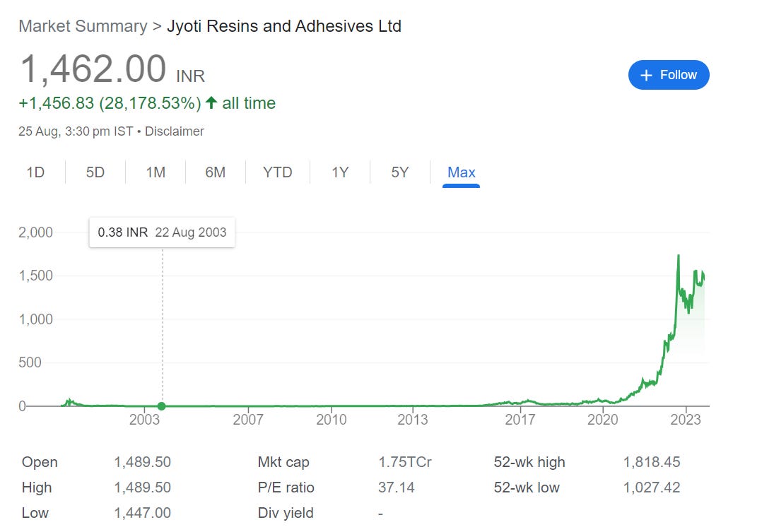The height and width of the screenshot is (532, 774).
Task: Click the Open value 1,489.50
Action: pyautogui.click(x=142, y=462)
